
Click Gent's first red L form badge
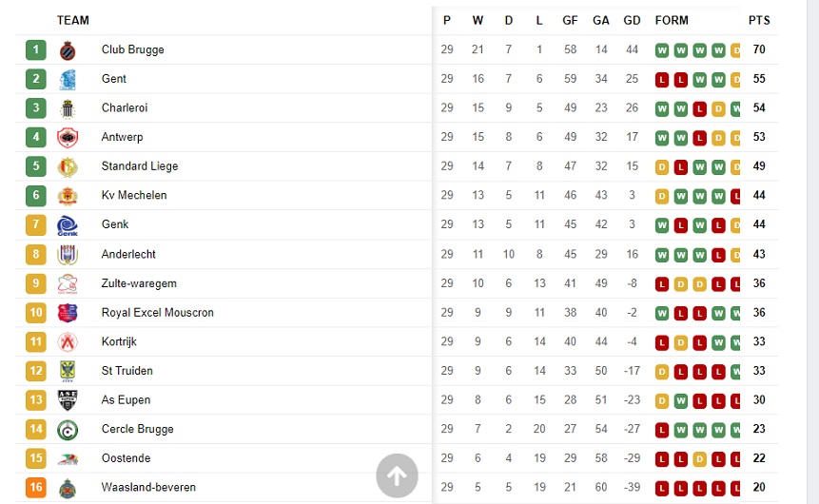[662, 79]
